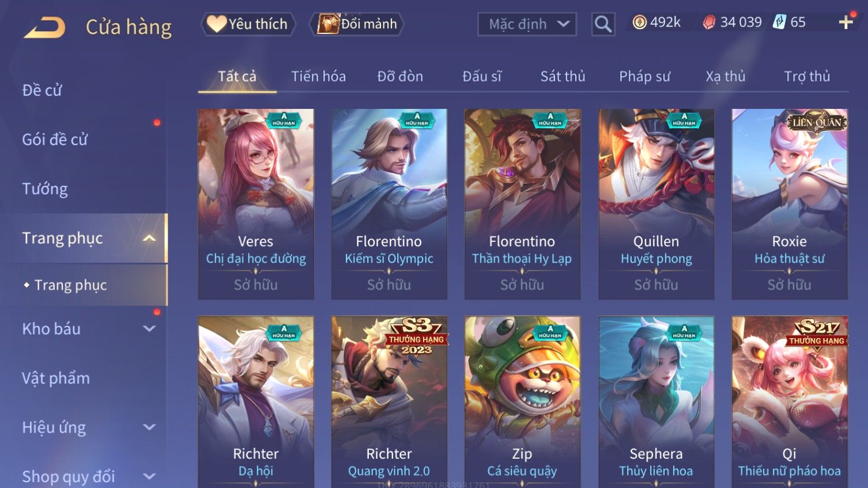Image resolution: width=868 pixels, height=488 pixels.
Task: Open the Mặc định sort dropdown
Action: [x=527, y=24]
